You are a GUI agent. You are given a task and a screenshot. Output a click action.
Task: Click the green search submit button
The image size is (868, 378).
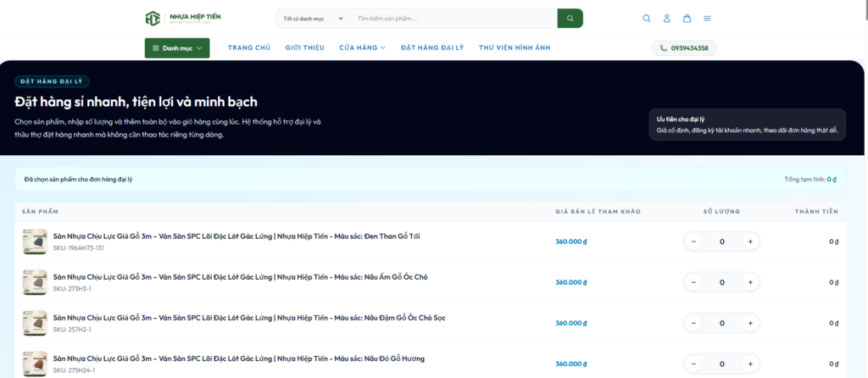coord(570,19)
